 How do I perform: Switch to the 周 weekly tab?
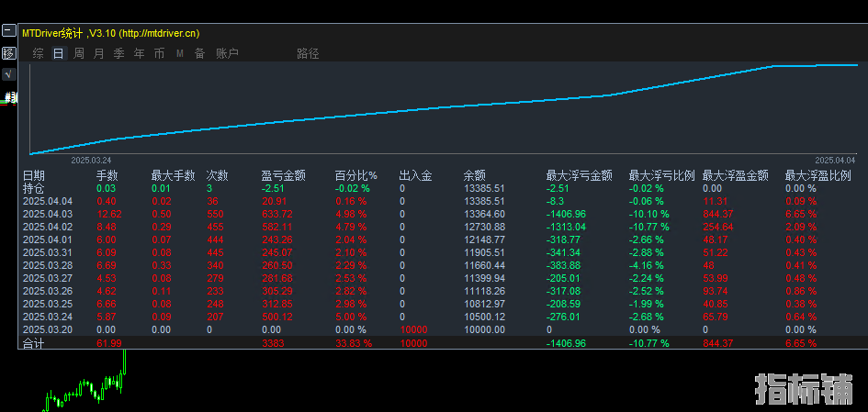(79, 53)
